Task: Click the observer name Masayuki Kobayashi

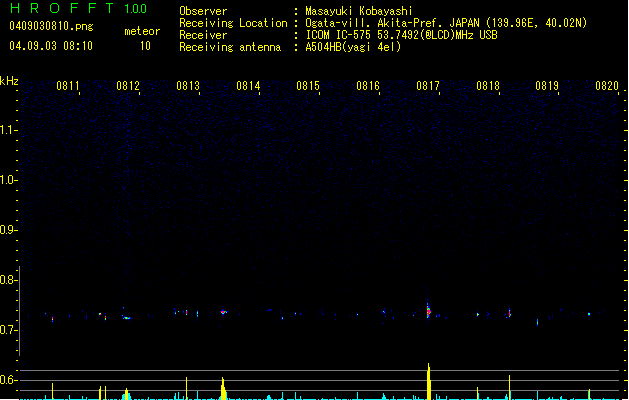Action: 359,11
